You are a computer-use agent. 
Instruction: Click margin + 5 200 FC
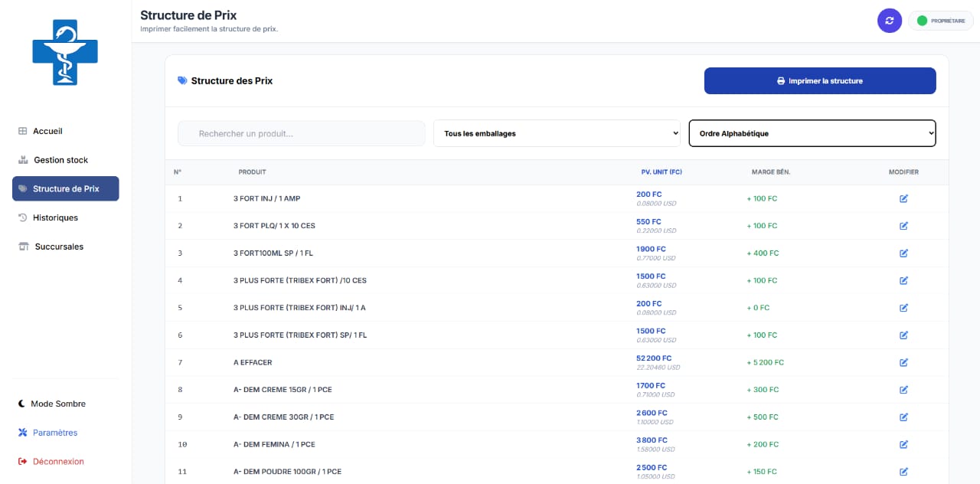click(765, 362)
